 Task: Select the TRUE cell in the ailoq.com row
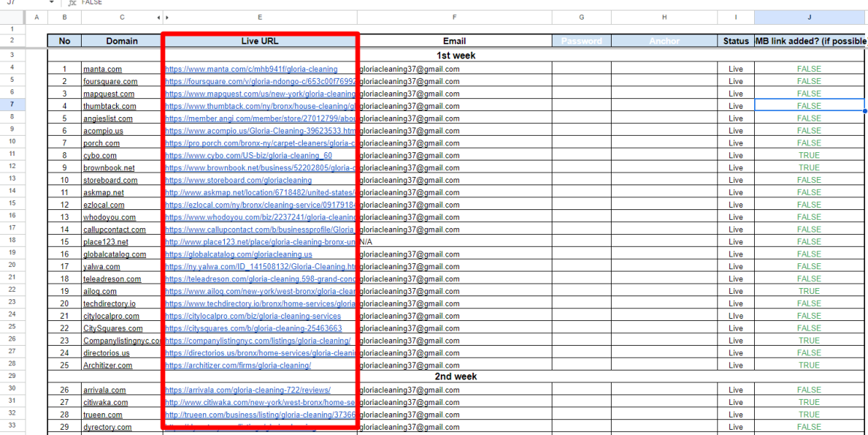coord(810,291)
